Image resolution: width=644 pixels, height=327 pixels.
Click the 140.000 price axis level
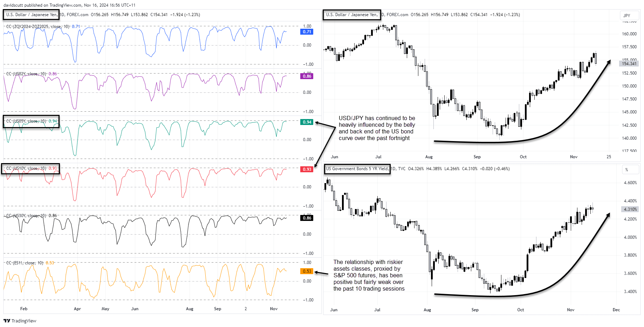tap(629, 138)
